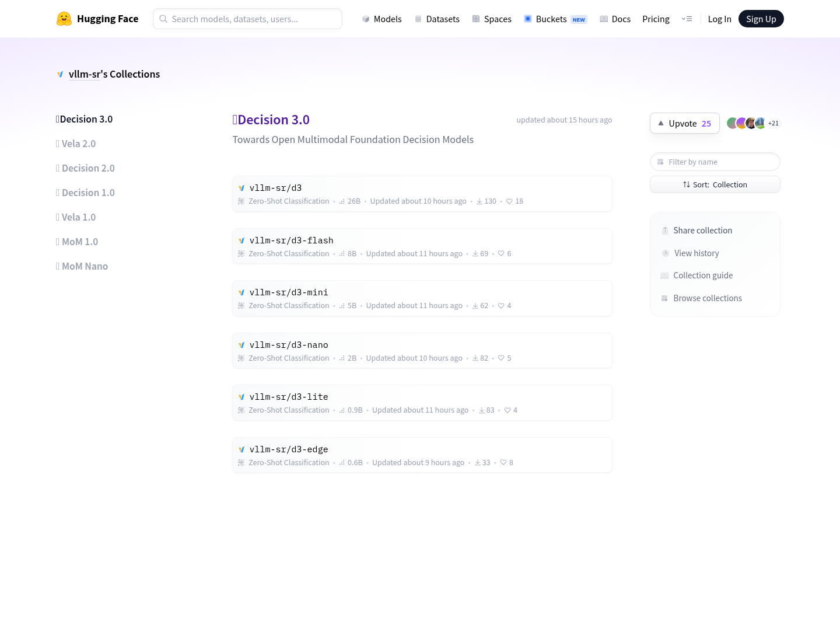Open the Datasets page
The width and height of the screenshot is (840, 642).
point(437,19)
